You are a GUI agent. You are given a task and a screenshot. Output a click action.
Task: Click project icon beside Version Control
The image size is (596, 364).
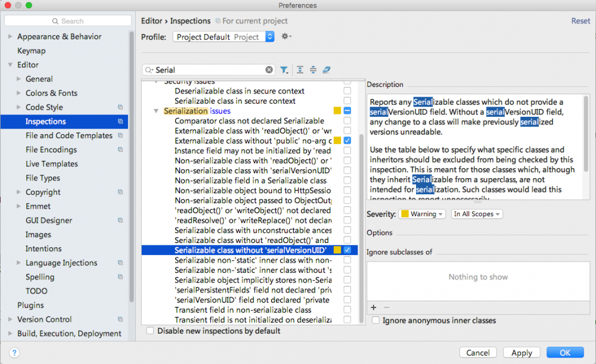click(x=120, y=319)
